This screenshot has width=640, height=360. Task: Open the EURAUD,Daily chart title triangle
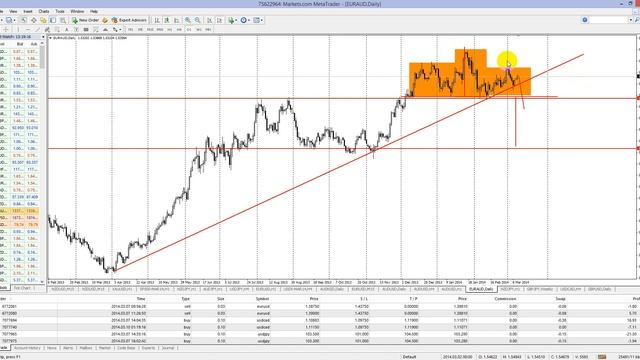(50, 38)
